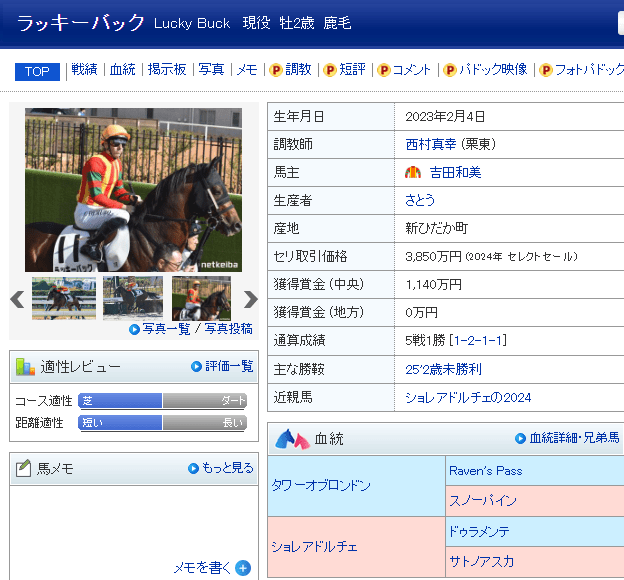Open the 掲示板 tab
Screen dimensions: 624x580
(x=167, y=70)
